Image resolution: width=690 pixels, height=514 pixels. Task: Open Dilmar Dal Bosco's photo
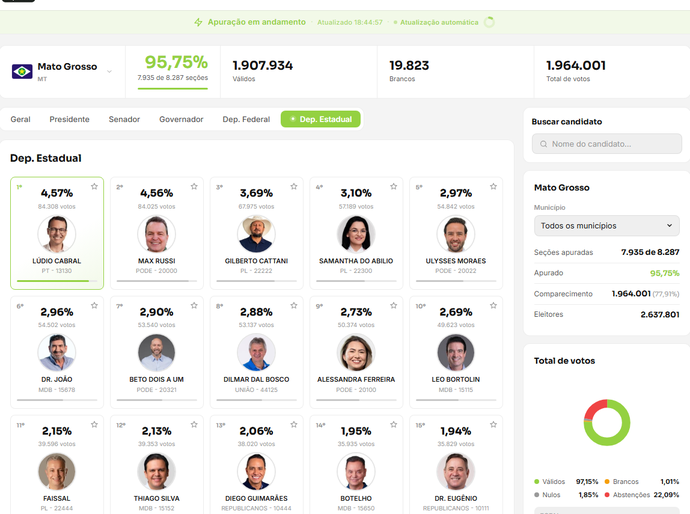pyautogui.click(x=256, y=352)
